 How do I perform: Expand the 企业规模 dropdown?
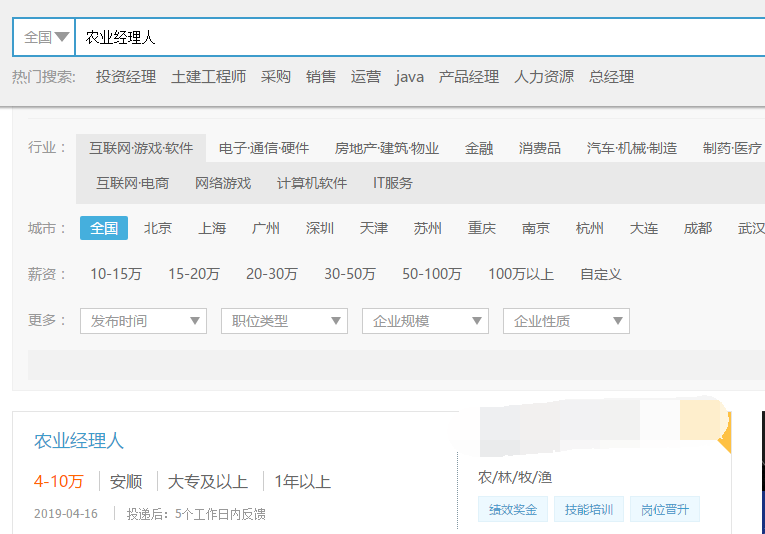click(x=425, y=321)
